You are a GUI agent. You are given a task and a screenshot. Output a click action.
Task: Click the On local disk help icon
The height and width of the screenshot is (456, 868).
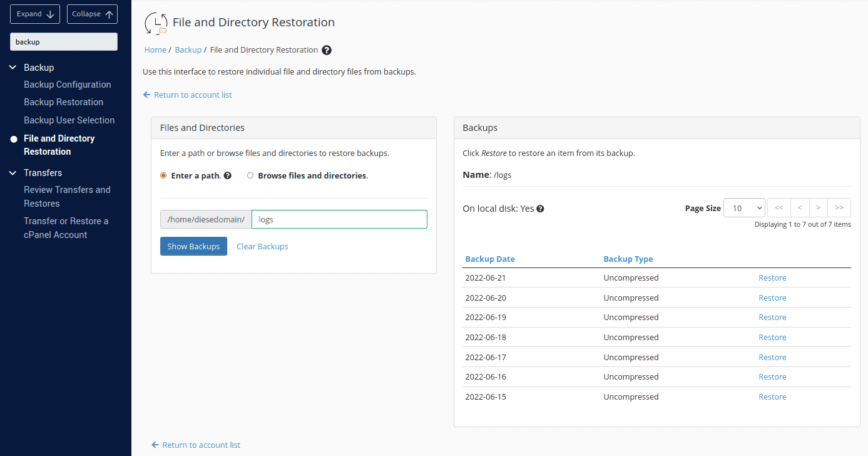coord(540,209)
